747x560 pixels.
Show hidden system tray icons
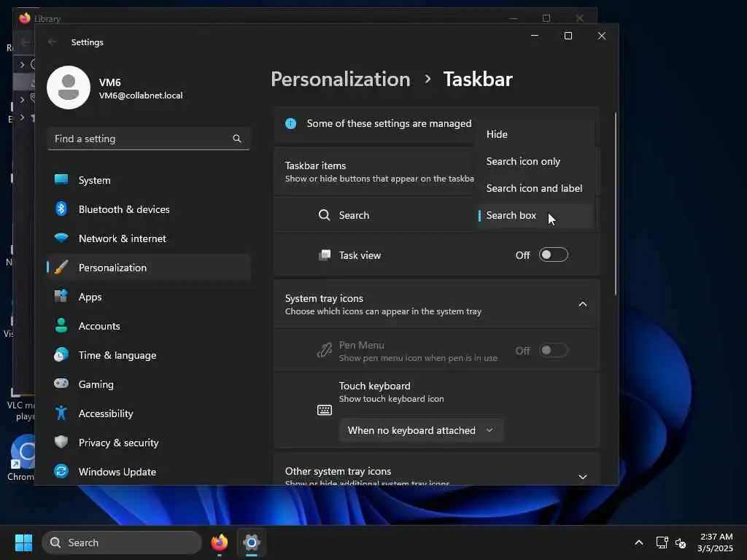[639, 542]
